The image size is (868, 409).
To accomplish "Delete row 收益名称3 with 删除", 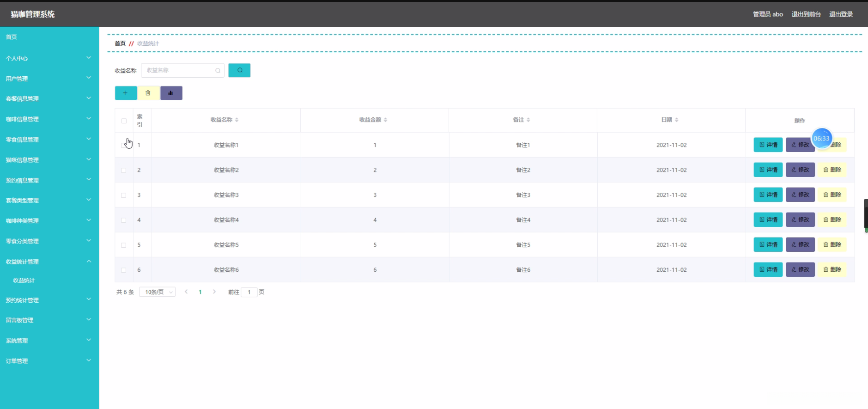I will pos(832,195).
